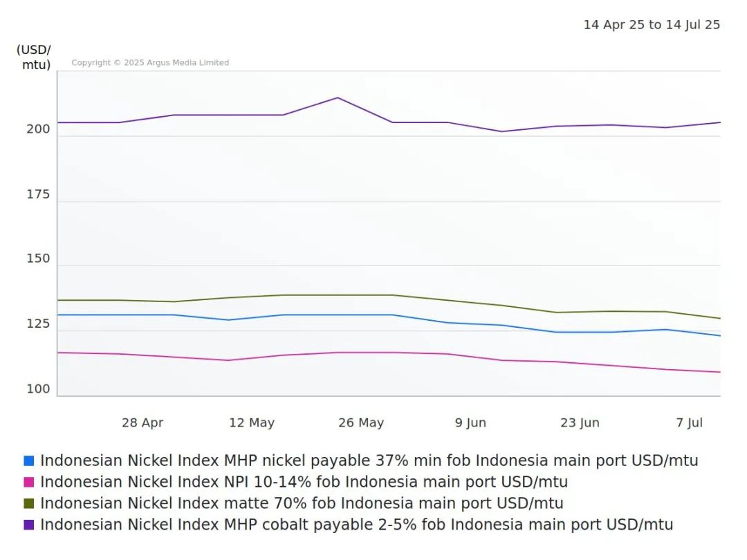Viewport: 747px width, 560px height.
Task: Click the purple MHP cobalt legend swatch
Action: point(28,525)
